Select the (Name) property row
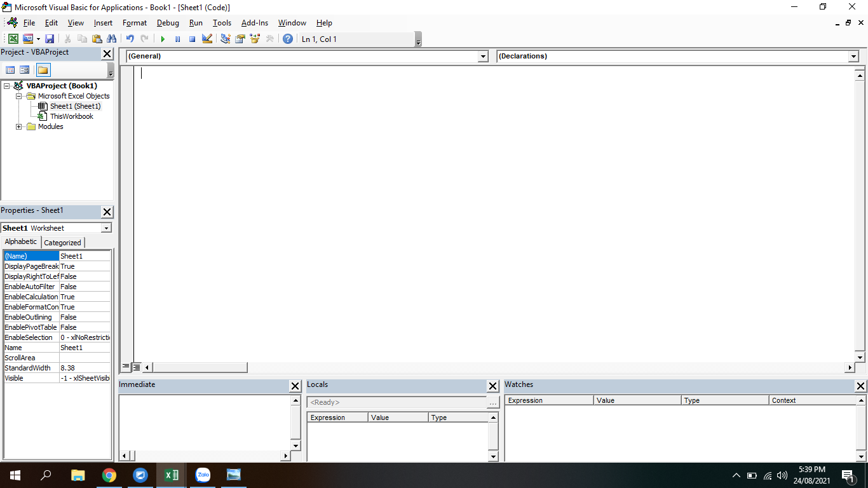The height and width of the screenshot is (488, 868). coord(57,256)
